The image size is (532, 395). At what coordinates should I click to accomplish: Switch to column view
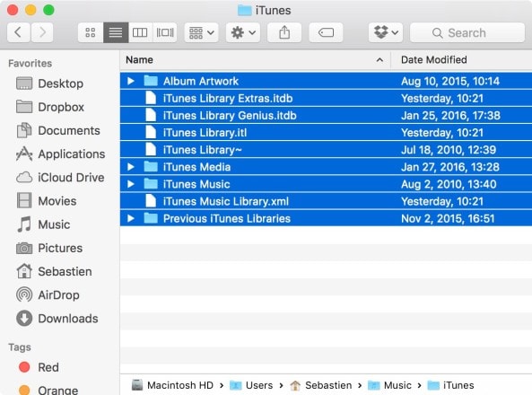coord(140,32)
